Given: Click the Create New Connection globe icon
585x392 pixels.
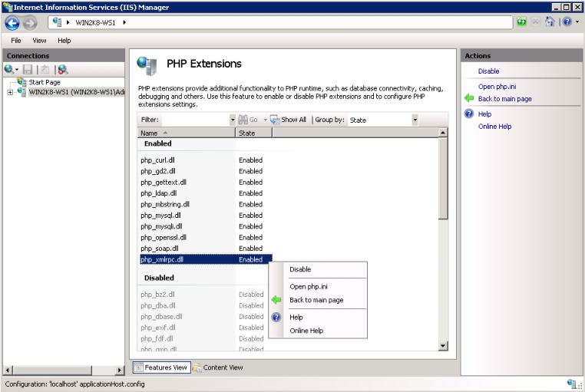Looking at the screenshot, I should click(8, 70).
